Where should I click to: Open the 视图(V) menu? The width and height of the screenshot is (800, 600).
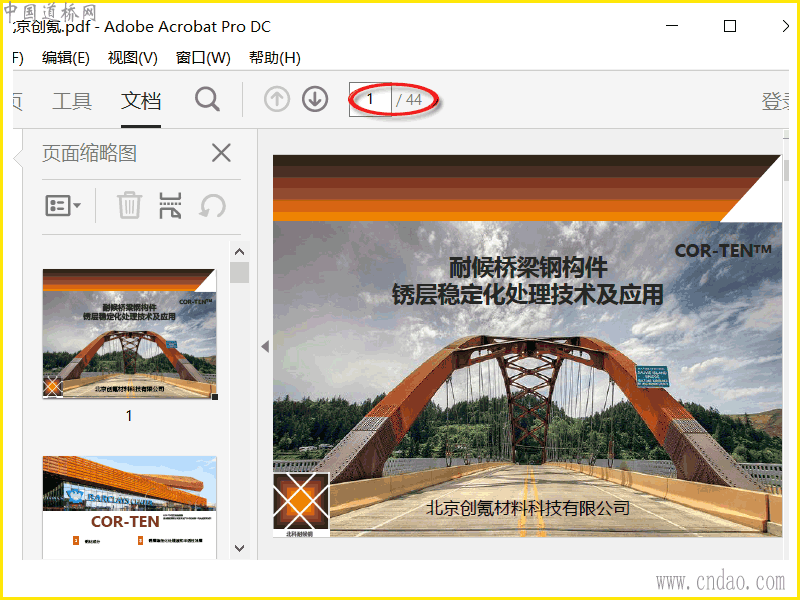pos(133,58)
